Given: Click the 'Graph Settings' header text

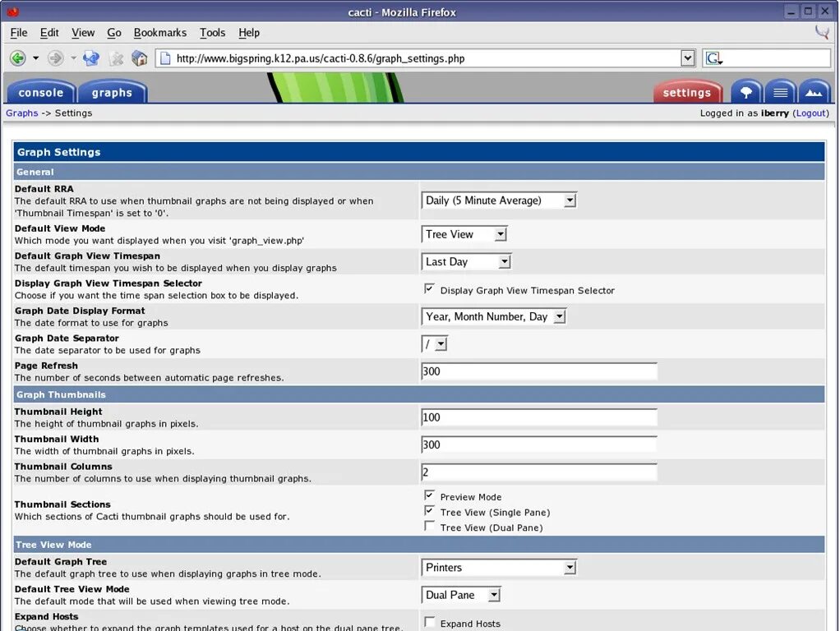Looking at the screenshot, I should [59, 152].
